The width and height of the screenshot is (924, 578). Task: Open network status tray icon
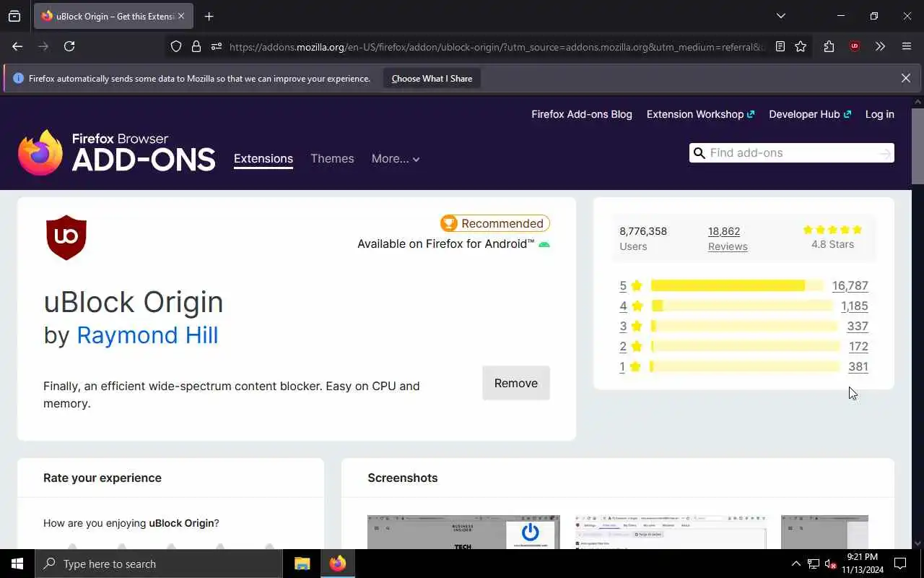(814, 564)
